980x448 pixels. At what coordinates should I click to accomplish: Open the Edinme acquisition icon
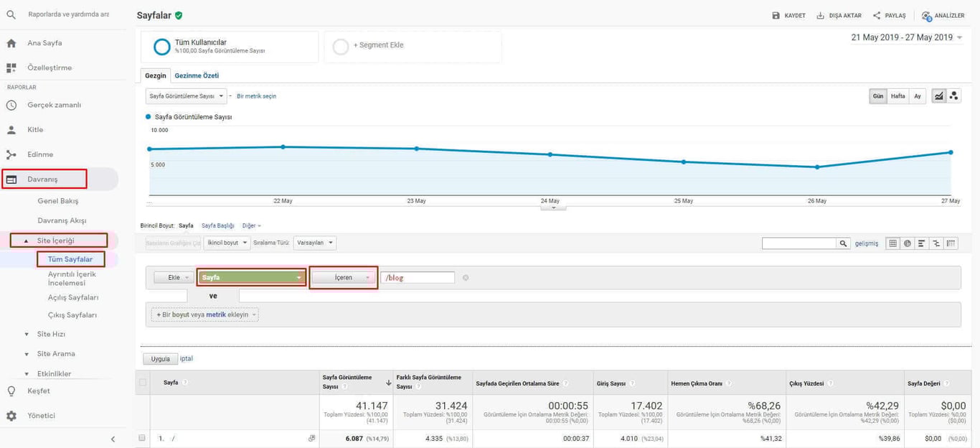point(11,154)
